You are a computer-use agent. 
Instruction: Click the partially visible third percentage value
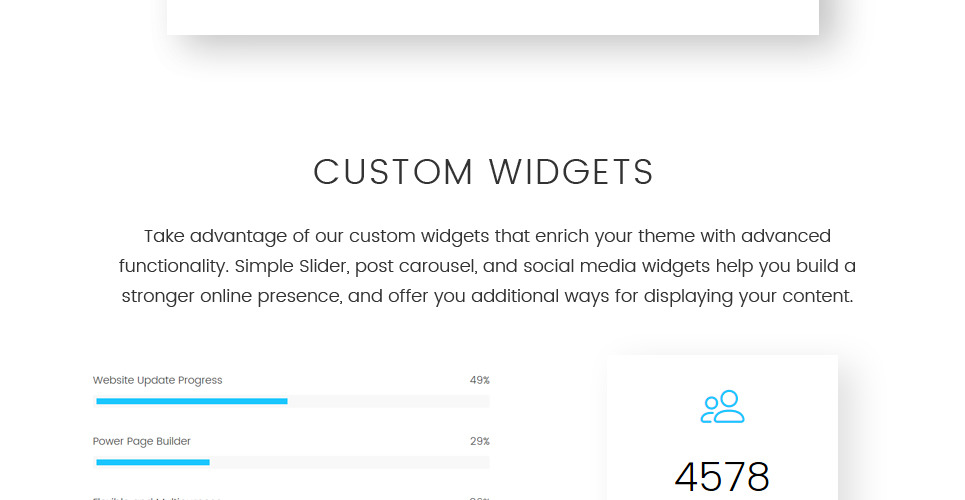[x=479, y=498]
